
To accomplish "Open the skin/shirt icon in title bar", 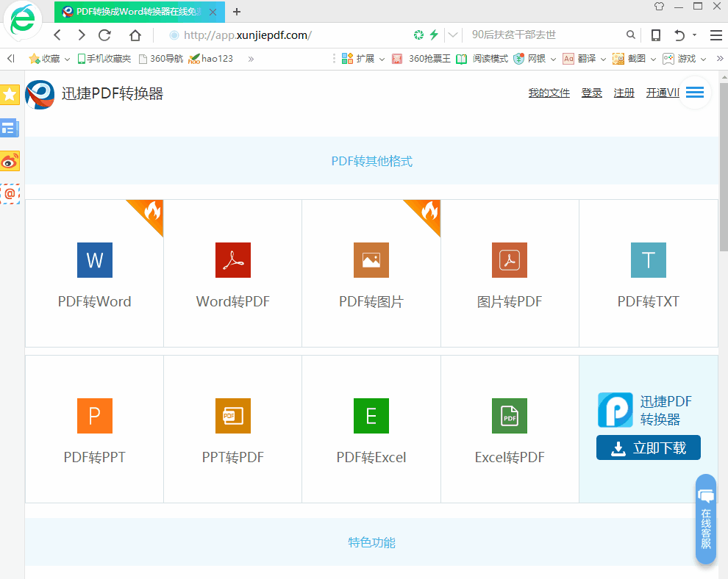I will (660, 7).
